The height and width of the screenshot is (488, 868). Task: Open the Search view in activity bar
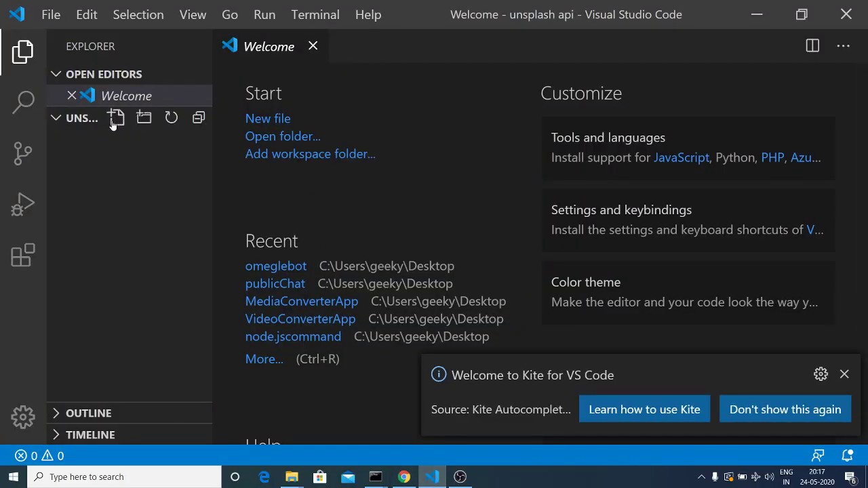tap(23, 102)
